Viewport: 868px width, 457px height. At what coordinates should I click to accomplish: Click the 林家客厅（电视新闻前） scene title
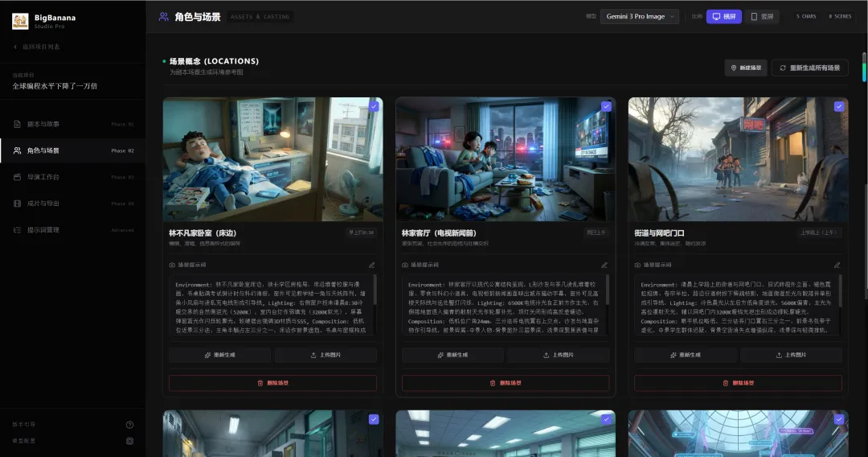tap(439, 233)
